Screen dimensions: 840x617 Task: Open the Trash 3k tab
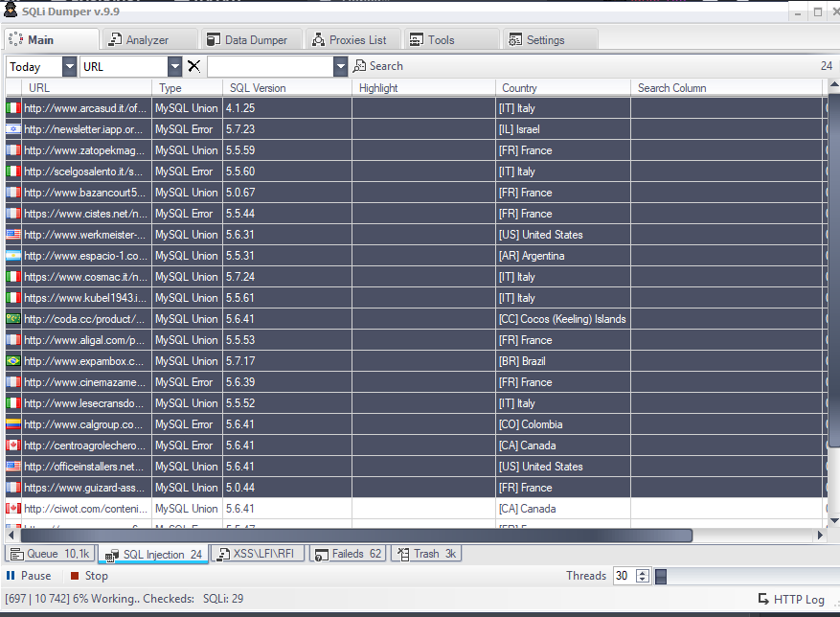(427, 554)
